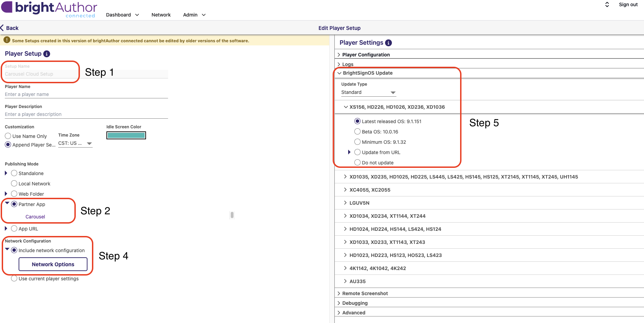This screenshot has height=323, width=644.
Task: Open the Admin menu
Action: pyautogui.click(x=194, y=15)
